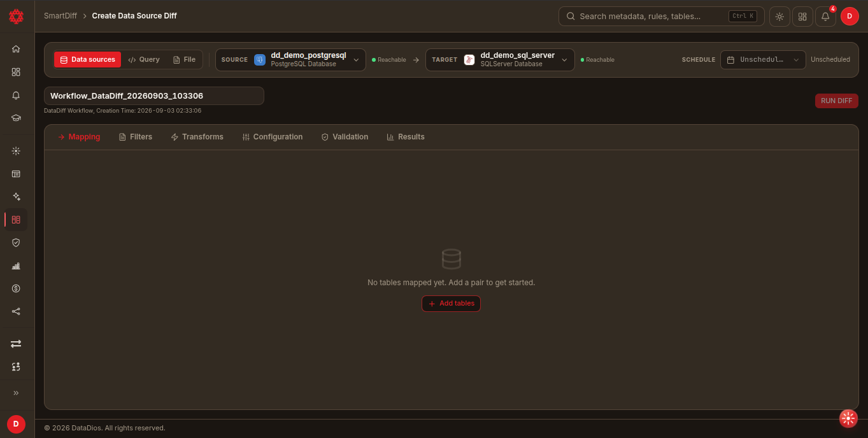This screenshot has width=868, height=438.
Task: Click the bell icon in the left sidebar
Action: 16,95
